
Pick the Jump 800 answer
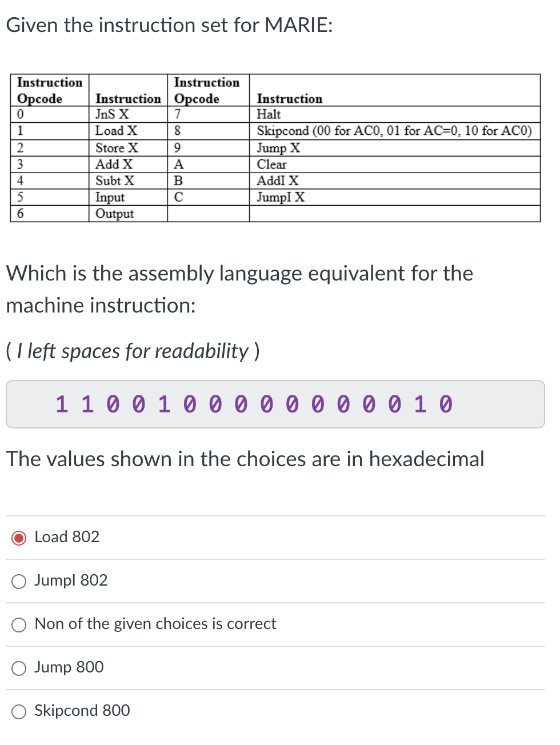coord(18,668)
